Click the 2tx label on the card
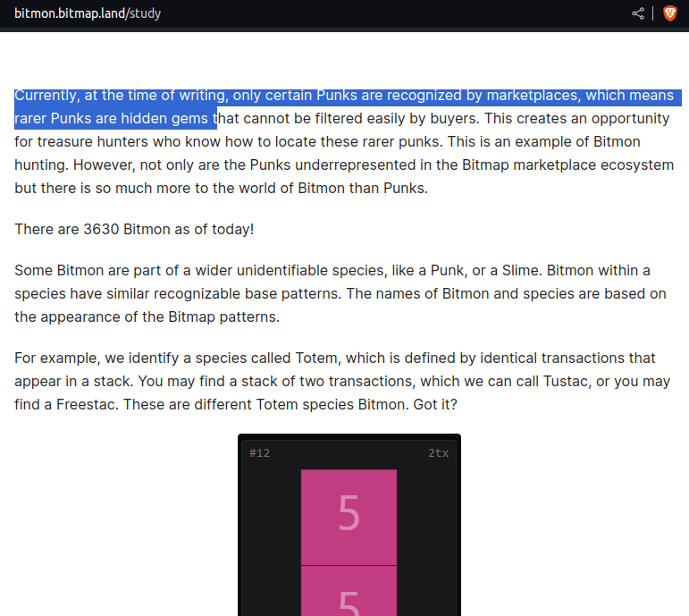This screenshot has height=616, width=689. coord(438,453)
